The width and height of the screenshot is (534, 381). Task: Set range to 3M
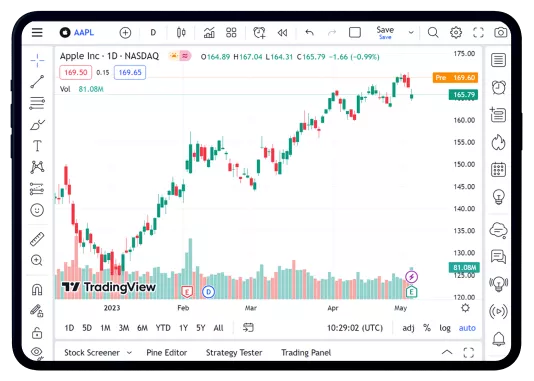[124, 328]
